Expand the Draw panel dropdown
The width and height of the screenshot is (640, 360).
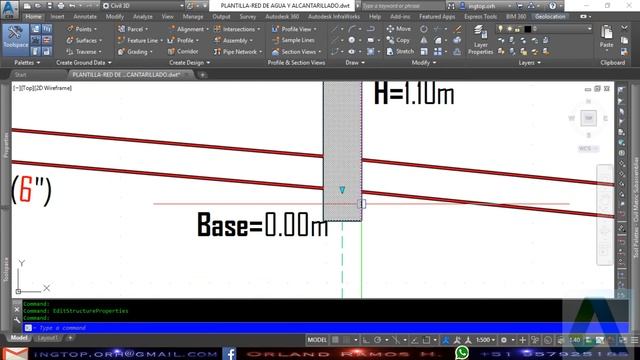(x=355, y=62)
